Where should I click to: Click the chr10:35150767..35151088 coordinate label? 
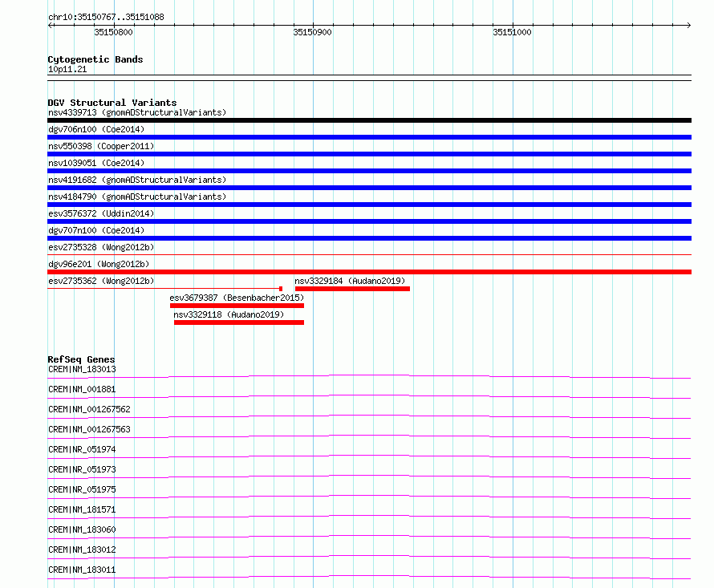pos(106,17)
